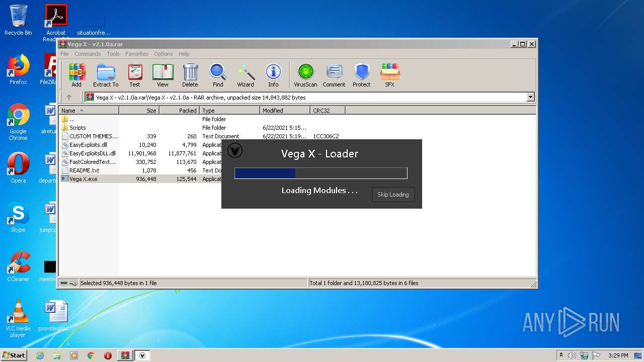Select Vega X.exe file row
Screen dimensions: 644x362
coord(141,179)
